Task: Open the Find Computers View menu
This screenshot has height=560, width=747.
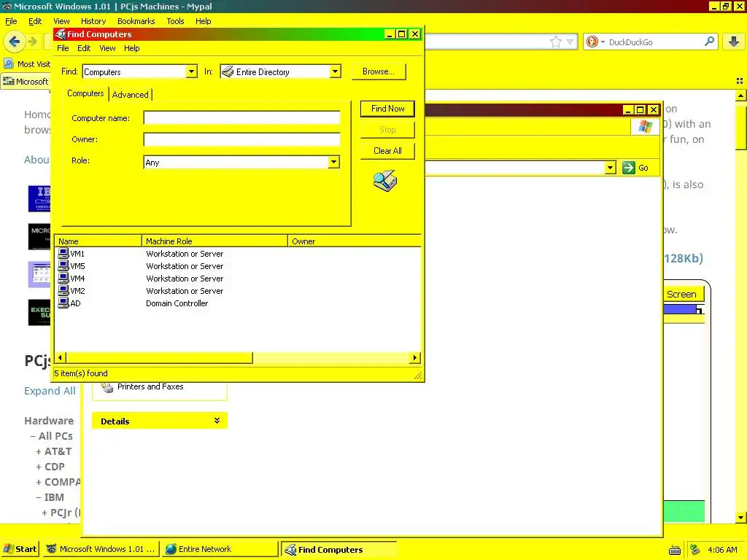Action: coord(107,48)
